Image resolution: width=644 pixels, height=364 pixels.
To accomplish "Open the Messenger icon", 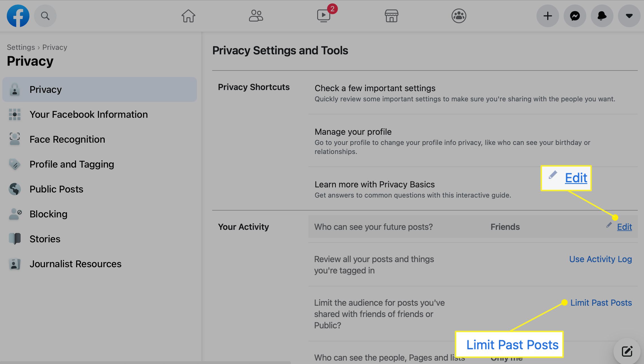I will point(575,16).
